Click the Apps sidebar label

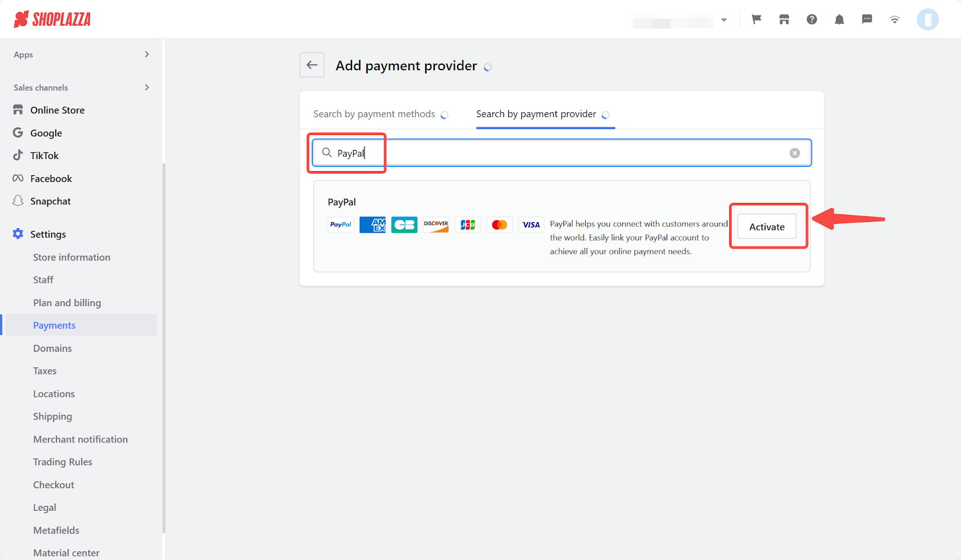coord(23,55)
